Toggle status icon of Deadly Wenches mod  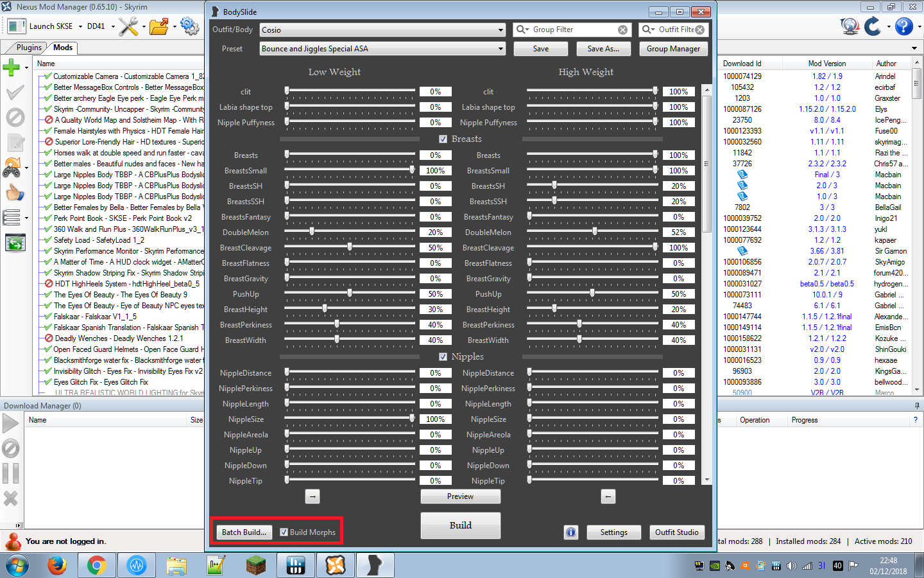click(49, 338)
